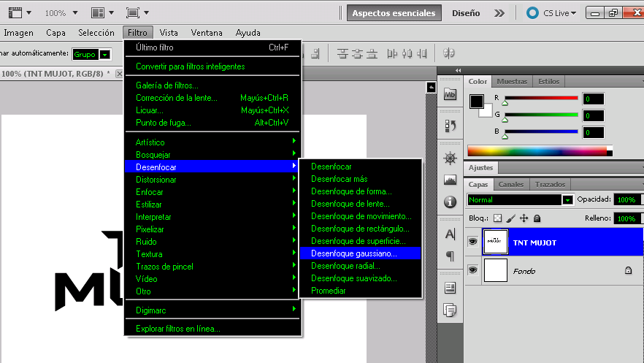Hide the Fondo layer
The width and height of the screenshot is (644, 363).
[x=473, y=270]
